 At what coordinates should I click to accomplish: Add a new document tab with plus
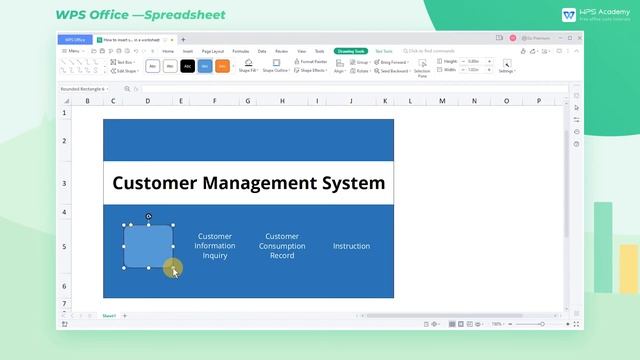(x=183, y=40)
